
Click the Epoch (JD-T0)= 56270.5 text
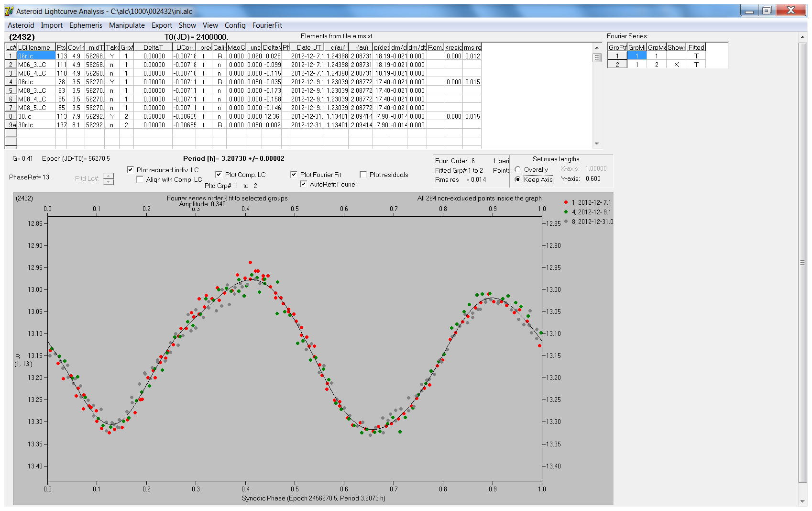pyautogui.click(x=76, y=158)
